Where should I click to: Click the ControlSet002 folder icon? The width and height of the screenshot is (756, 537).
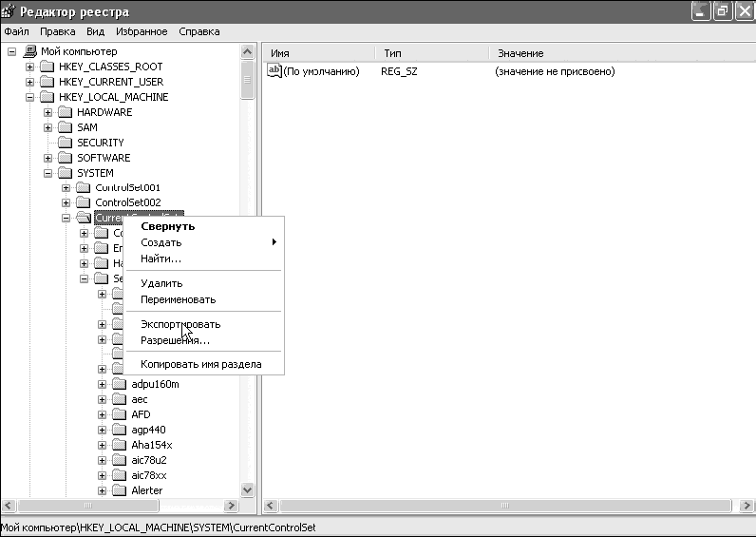pyautogui.click(x=84, y=202)
